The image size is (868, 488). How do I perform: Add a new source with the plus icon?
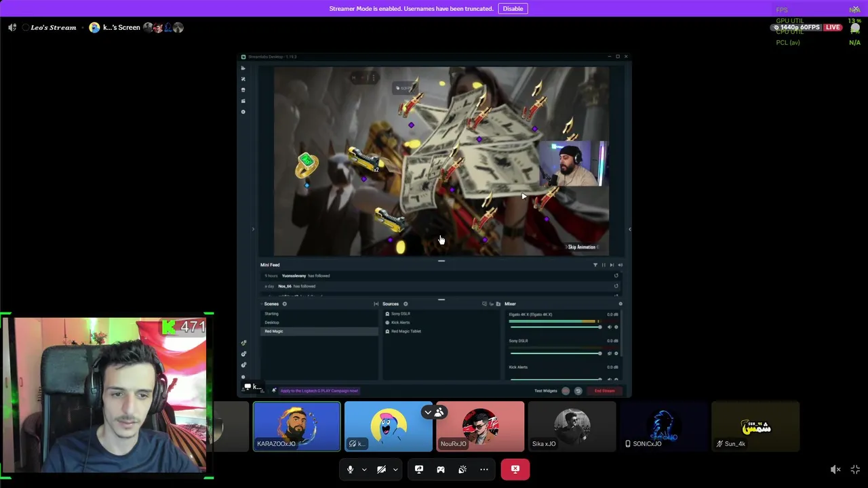click(x=406, y=304)
